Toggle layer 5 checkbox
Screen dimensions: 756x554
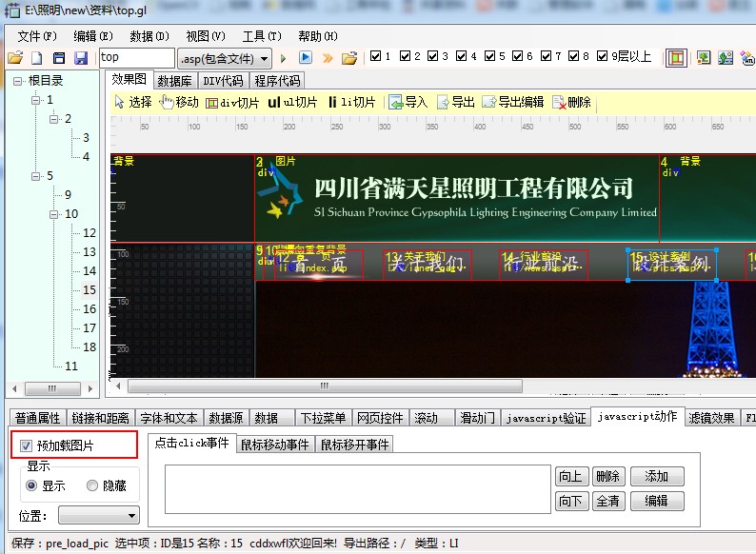(489, 56)
